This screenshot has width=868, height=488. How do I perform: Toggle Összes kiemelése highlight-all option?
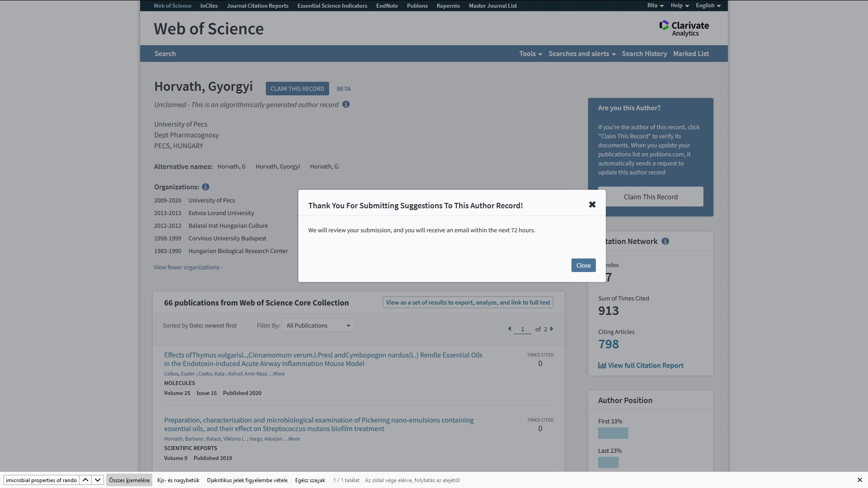tap(129, 480)
